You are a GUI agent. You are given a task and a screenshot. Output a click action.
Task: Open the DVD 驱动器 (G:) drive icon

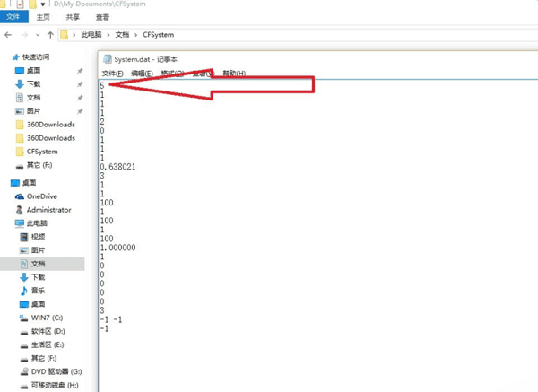pos(24,371)
